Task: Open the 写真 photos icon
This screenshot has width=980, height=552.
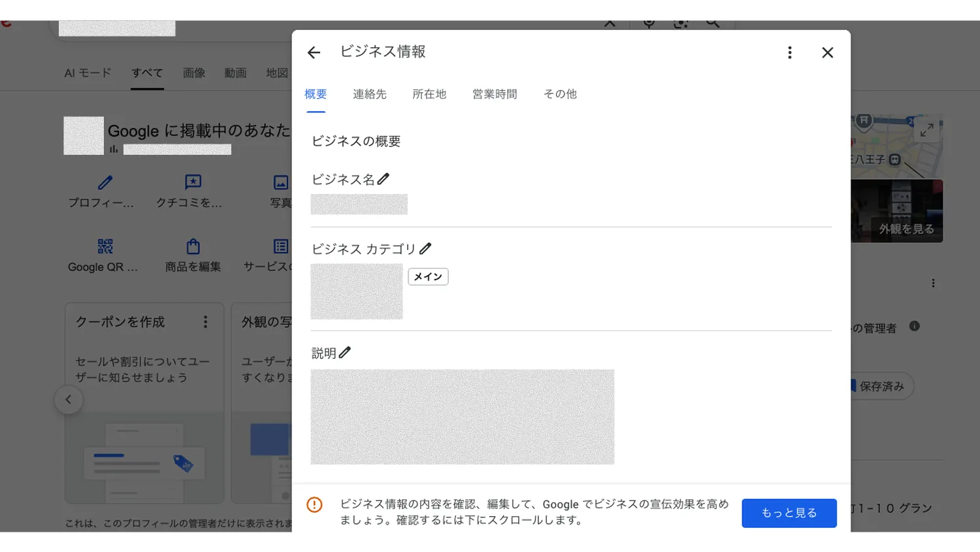Action: [280, 182]
